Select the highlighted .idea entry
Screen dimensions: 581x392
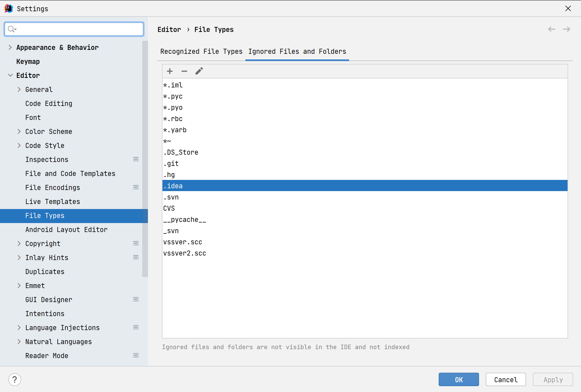click(x=365, y=186)
